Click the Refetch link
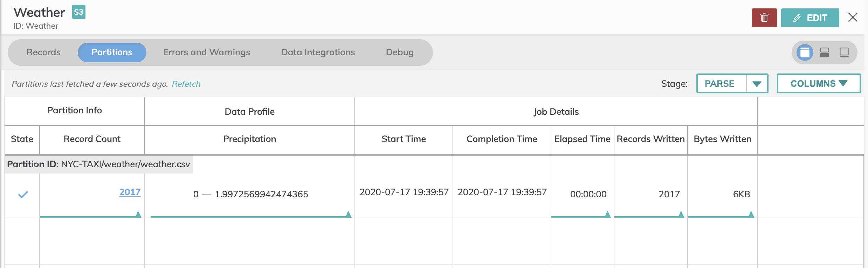 [x=186, y=84]
